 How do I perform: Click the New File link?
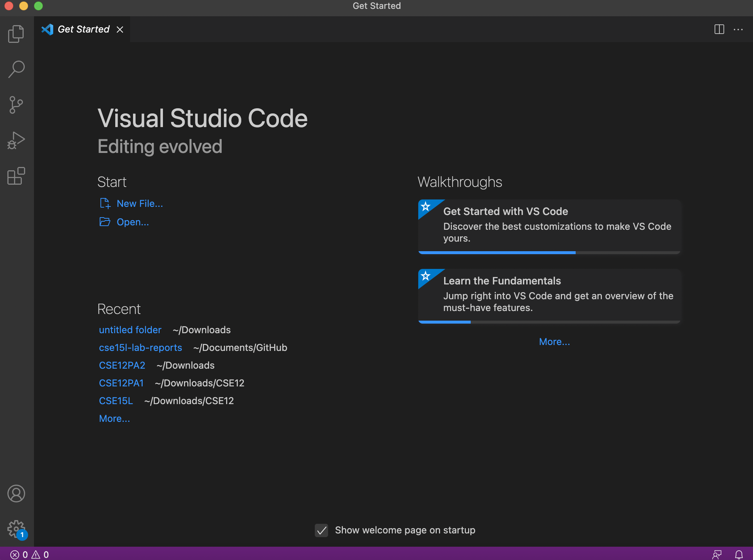(x=140, y=204)
